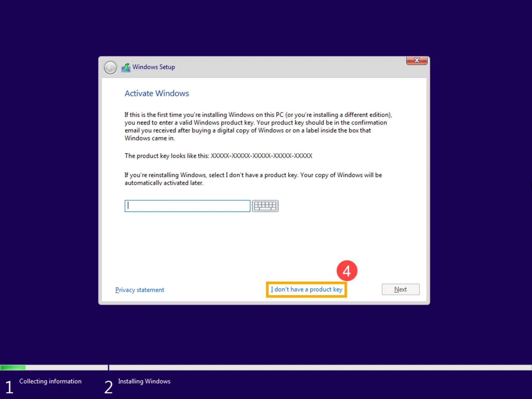Open the Privacy statement link

click(x=140, y=290)
